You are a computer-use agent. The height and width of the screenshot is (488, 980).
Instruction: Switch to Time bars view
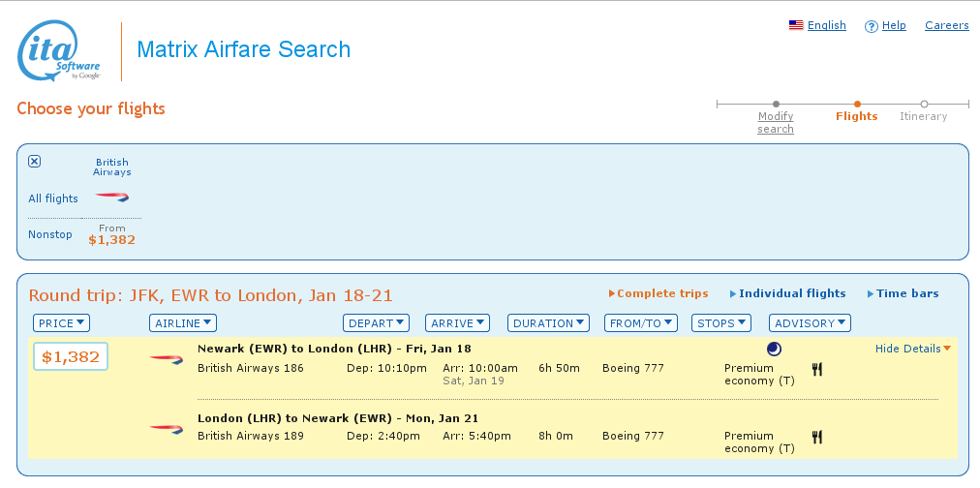click(906, 293)
